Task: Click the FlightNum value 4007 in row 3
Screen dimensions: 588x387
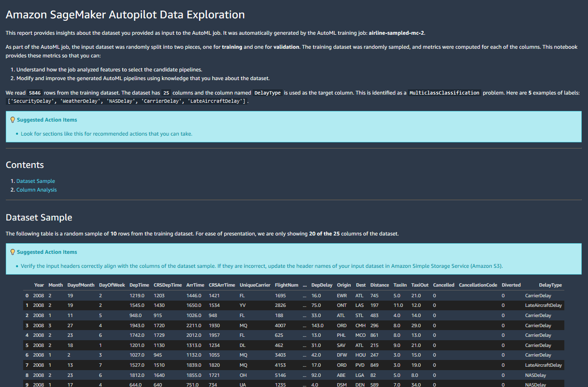Action: click(x=280, y=325)
